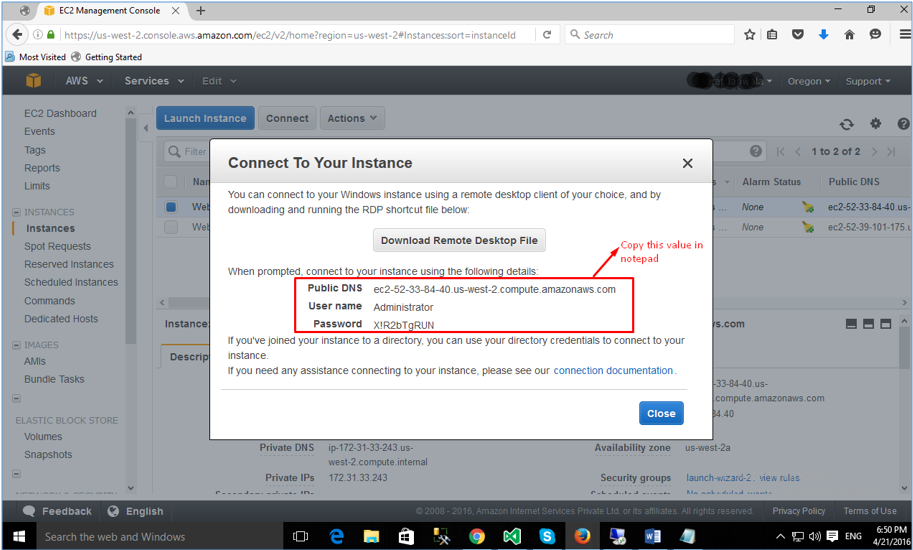Image resolution: width=913 pixels, height=550 pixels.
Task: Open the Actions dropdown button
Action: tap(352, 118)
